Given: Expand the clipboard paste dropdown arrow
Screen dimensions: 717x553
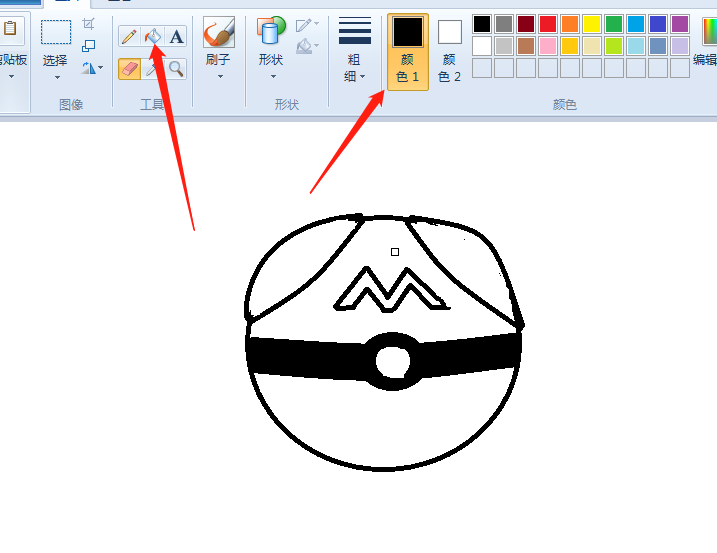Looking at the screenshot, I should (11, 76).
